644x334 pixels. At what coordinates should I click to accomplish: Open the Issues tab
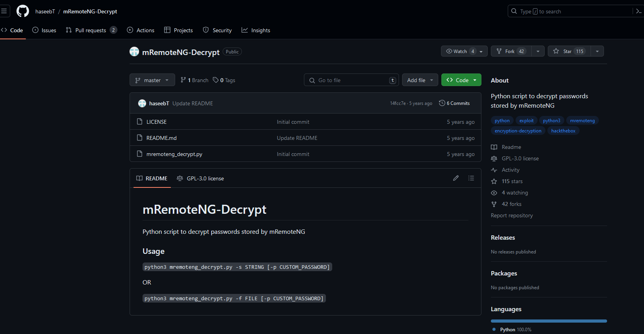click(x=44, y=30)
